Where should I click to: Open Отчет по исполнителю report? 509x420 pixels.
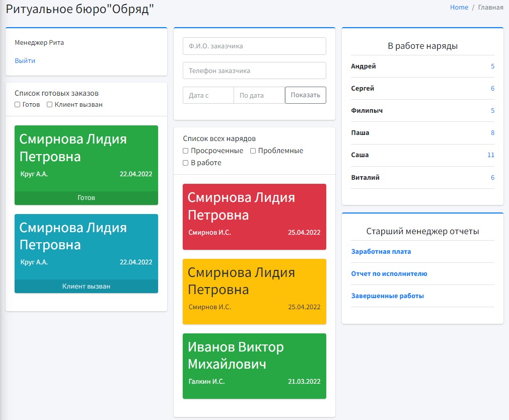[389, 273]
